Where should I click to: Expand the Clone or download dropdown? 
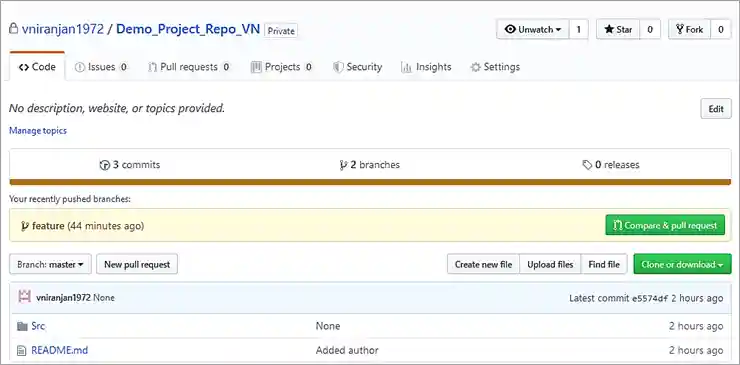point(682,264)
